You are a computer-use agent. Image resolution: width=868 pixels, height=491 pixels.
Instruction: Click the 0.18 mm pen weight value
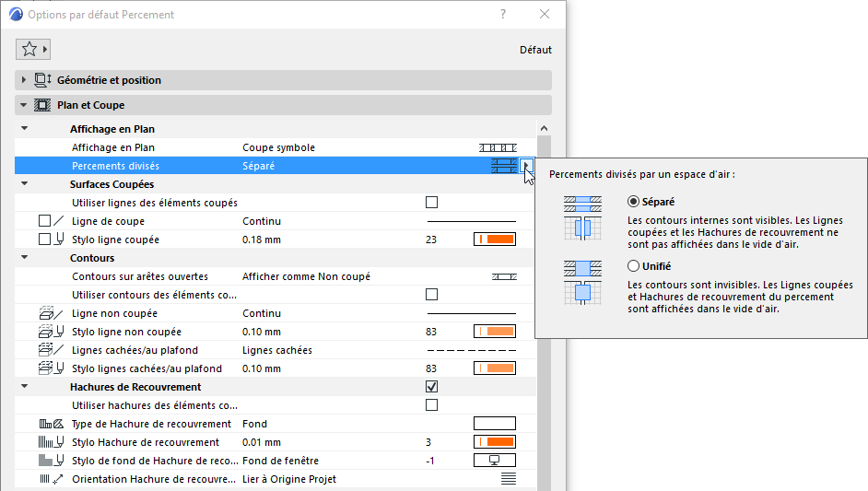tap(262, 240)
